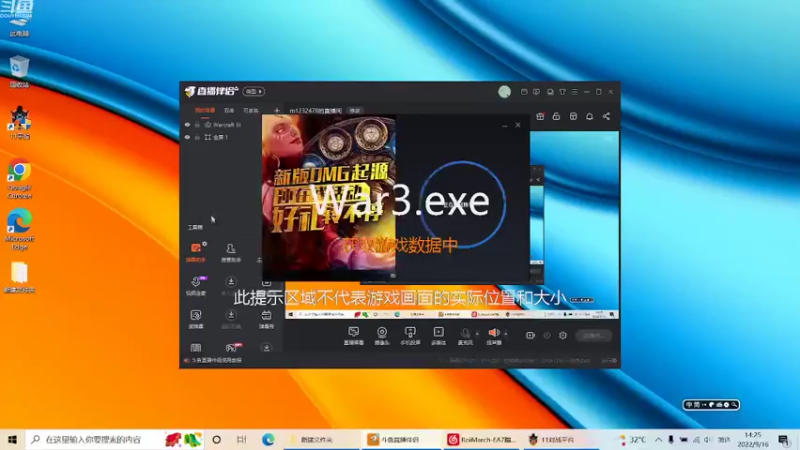800x450 pixels.
Task: Expand the microphone volume arrow
Action: click(478, 334)
